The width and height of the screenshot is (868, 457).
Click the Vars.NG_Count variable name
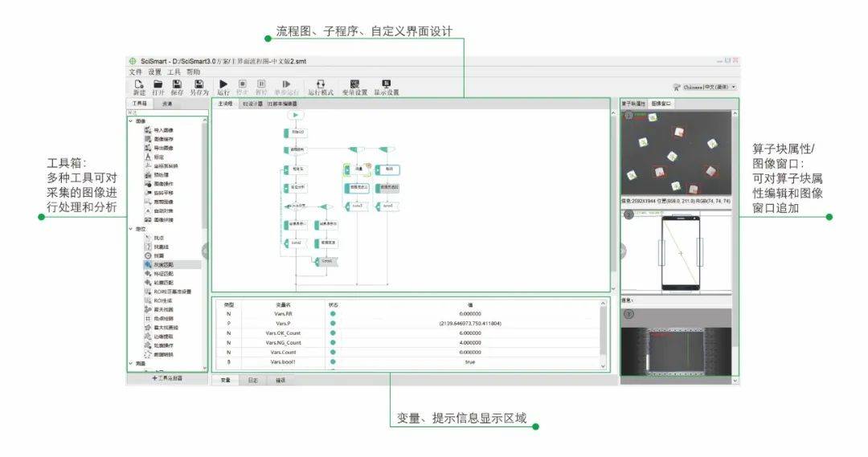click(x=283, y=342)
